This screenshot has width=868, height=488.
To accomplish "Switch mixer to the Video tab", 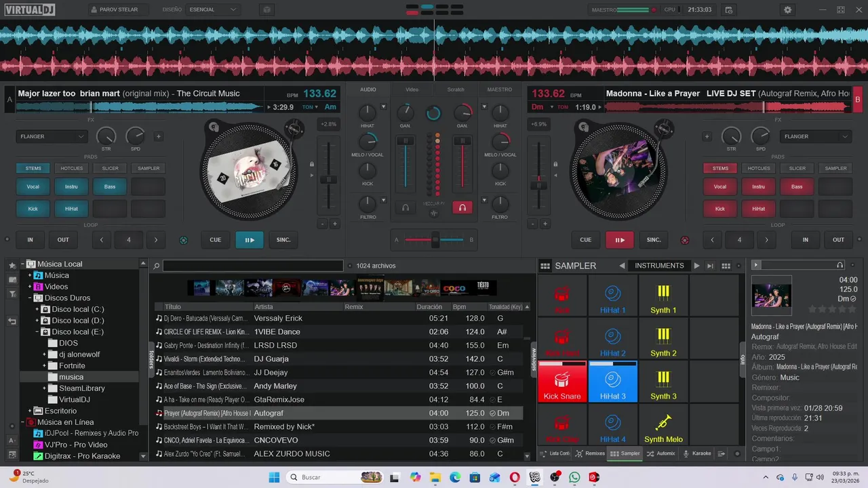I will (412, 89).
